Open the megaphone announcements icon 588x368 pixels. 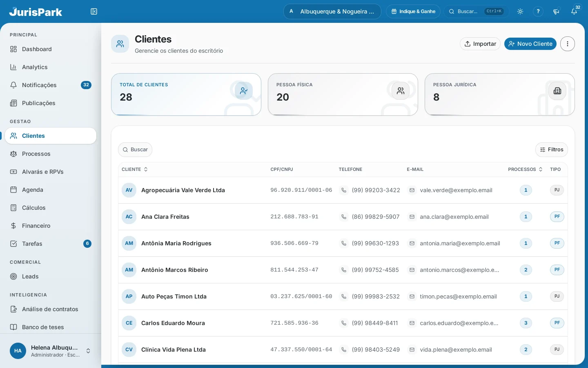556,11
